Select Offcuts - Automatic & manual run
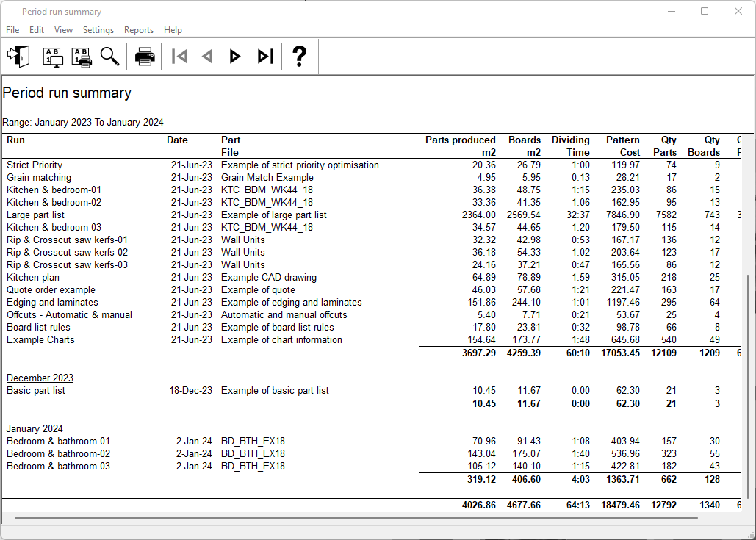 [x=69, y=315]
